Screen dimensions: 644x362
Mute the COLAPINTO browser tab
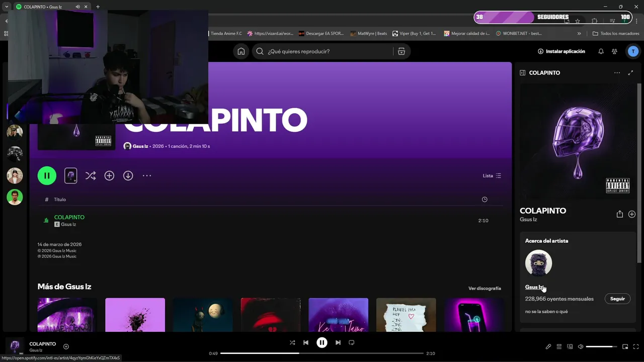point(77,7)
